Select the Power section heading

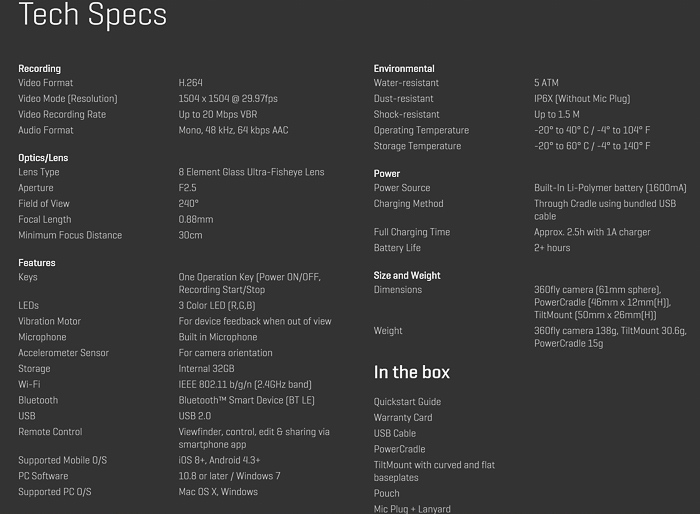(387, 174)
